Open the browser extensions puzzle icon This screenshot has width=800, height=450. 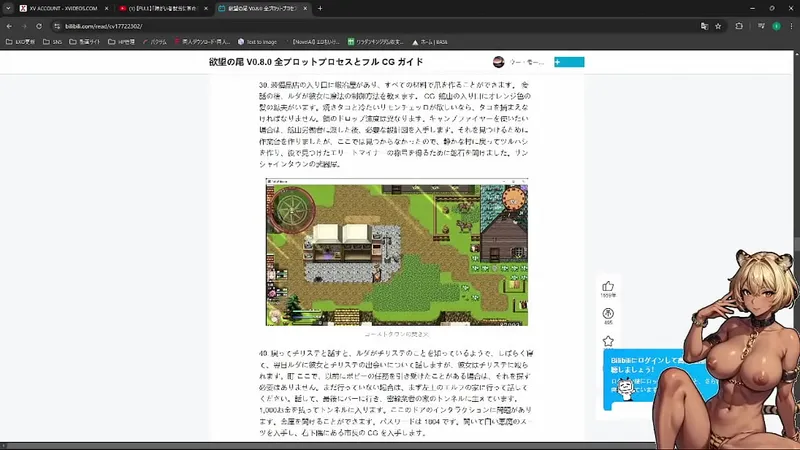coord(739,26)
